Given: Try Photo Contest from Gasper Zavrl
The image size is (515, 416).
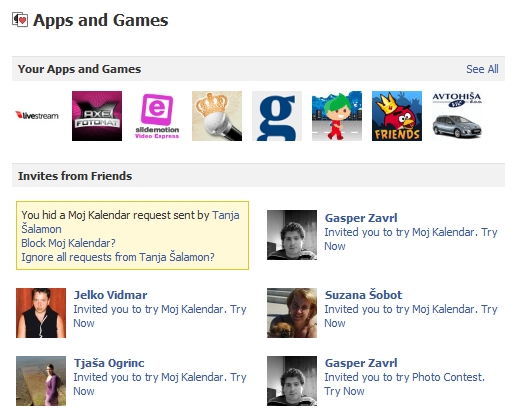Looking at the screenshot, I should [344, 391].
